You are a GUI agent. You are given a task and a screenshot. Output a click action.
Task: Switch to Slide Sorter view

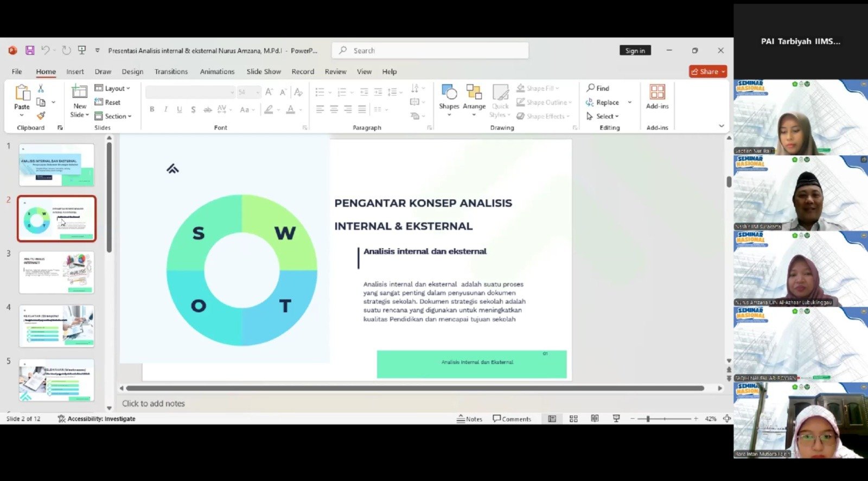[573, 419]
